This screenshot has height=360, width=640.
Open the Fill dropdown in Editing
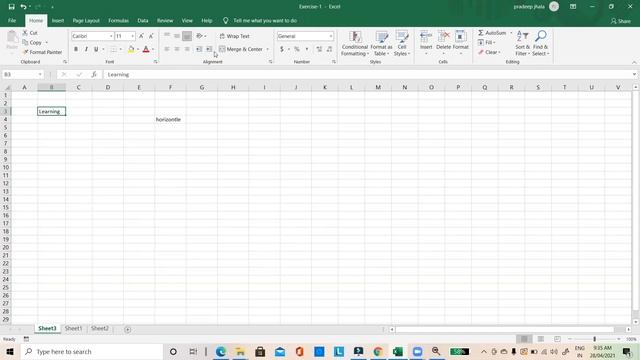[487, 42]
